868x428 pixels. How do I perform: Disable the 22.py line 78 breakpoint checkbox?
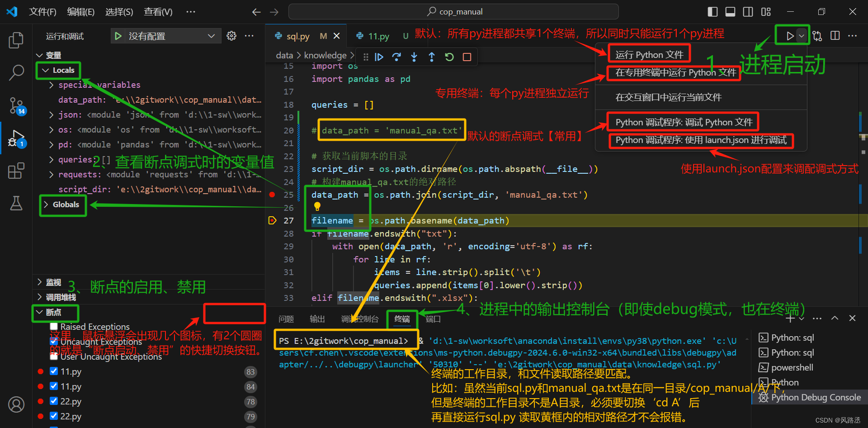click(x=54, y=401)
